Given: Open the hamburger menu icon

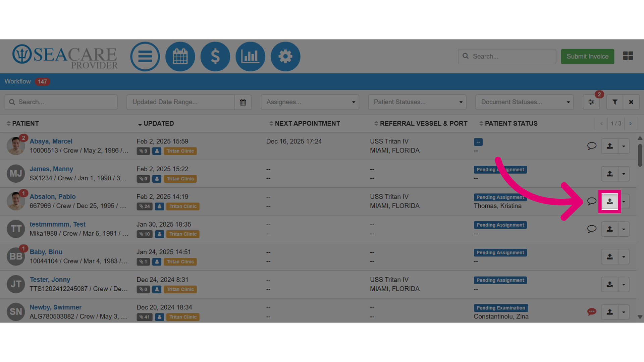Looking at the screenshot, I should coord(145,56).
